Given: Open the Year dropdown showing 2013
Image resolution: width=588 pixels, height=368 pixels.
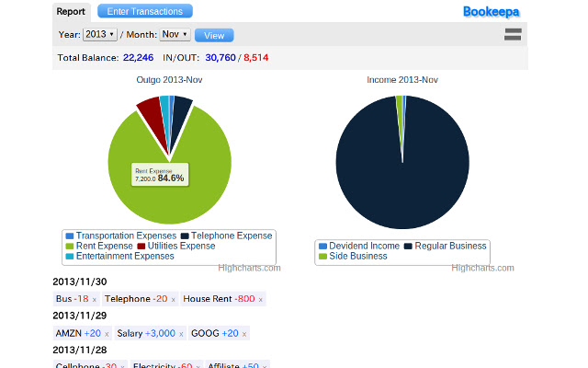Looking at the screenshot, I should (99, 34).
